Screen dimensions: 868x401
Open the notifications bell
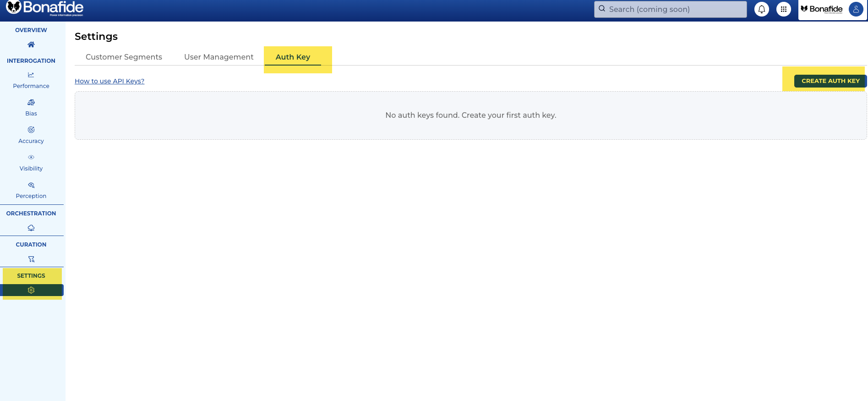coord(761,9)
